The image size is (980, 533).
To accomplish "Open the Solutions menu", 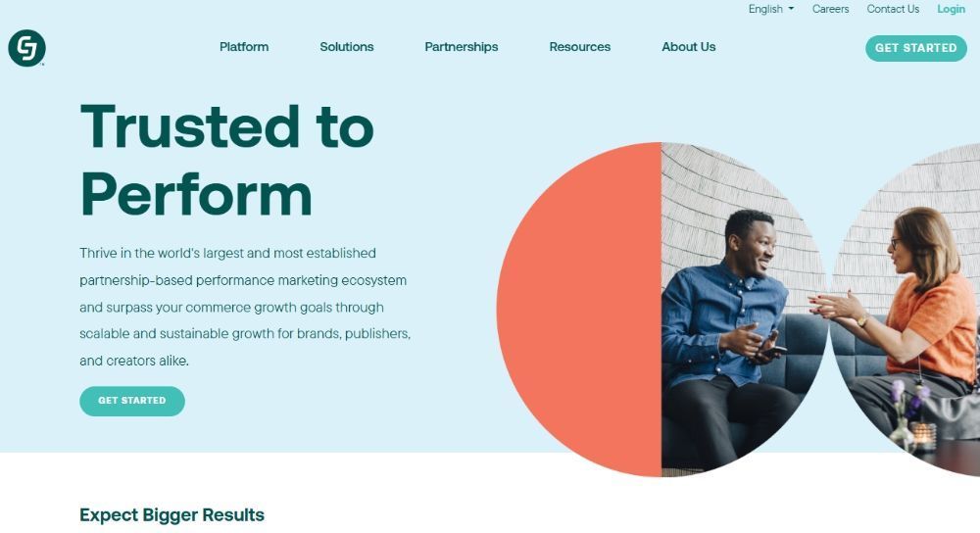I will click(x=346, y=47).
